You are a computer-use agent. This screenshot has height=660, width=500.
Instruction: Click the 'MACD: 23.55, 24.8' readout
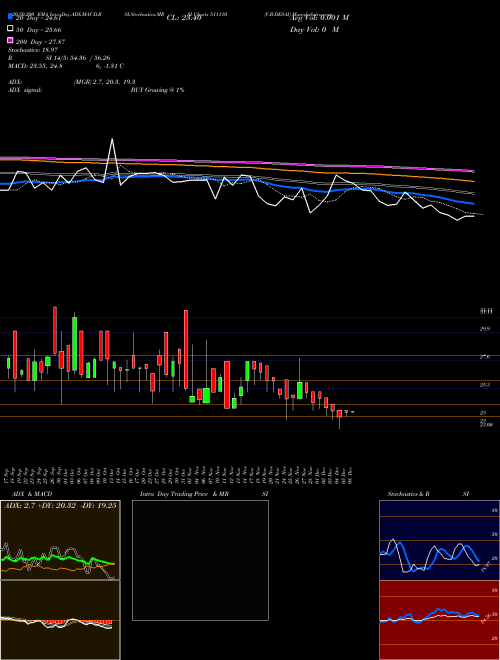[x=35, y=66]
